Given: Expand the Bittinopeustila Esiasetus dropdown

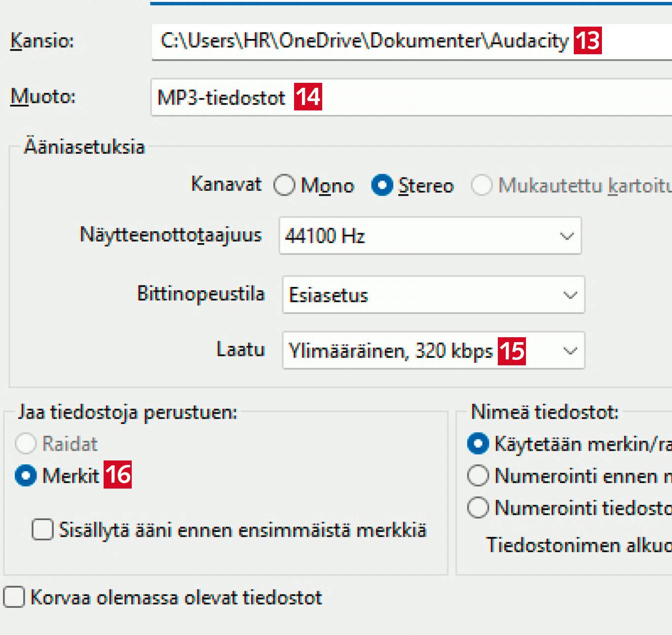Looking at the screenshot, I should click(x=433, y=295).
